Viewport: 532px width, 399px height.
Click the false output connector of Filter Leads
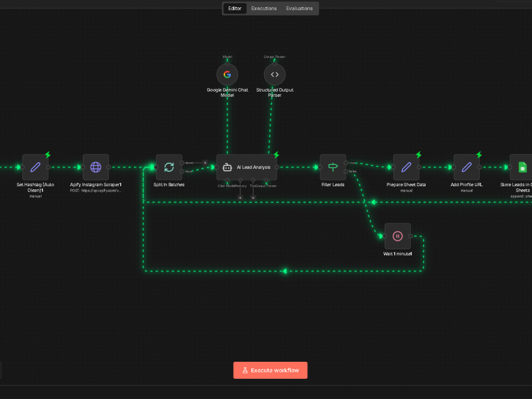point(346,171)
